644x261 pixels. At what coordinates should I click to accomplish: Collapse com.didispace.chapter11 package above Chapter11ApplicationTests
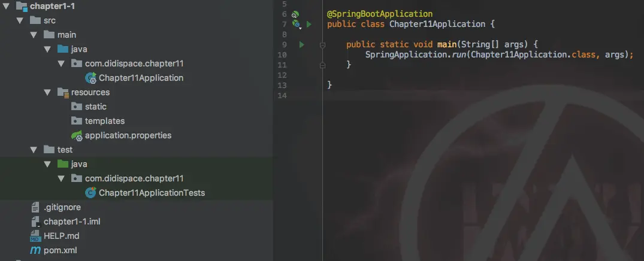[62, 178]
